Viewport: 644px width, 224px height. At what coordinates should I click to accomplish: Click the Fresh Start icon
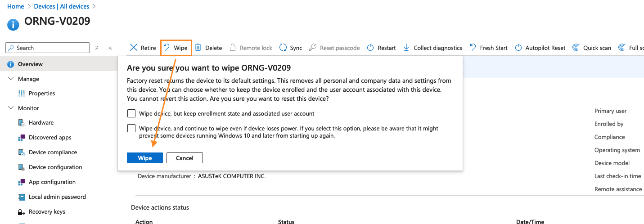tap(473, 47)
